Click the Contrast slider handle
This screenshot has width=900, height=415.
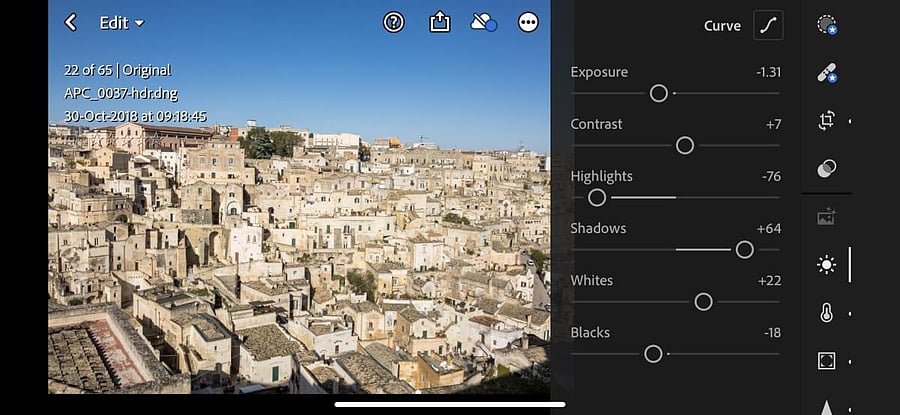[x=685, y=145]
